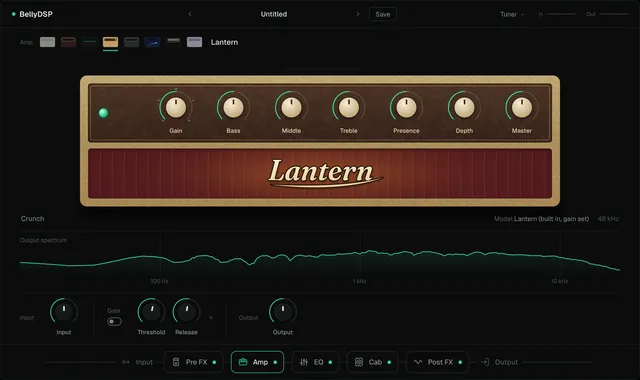Click the Master knob
This screenshot has height=380, width=640.
pyautogui.click(x=522, y=107)
